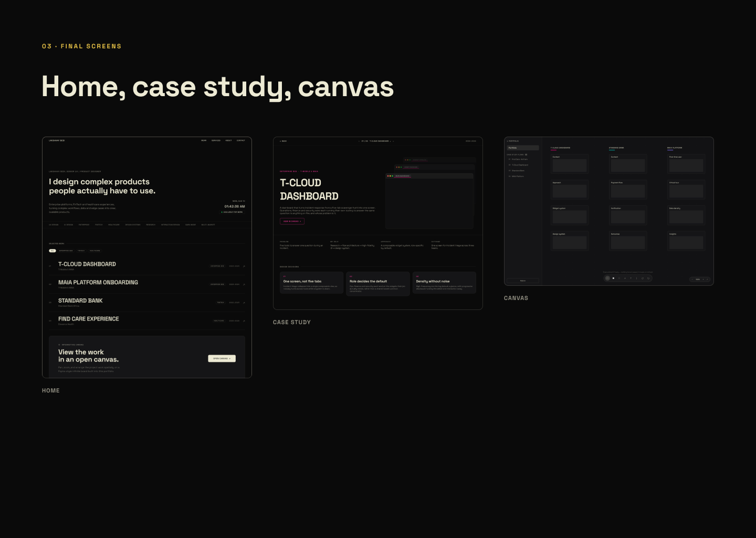Select the line tool in Canvas toolbar
Image resolution: width=756 pixels, height=538 pixels.
pyautogui.click(x=636, y=278)
